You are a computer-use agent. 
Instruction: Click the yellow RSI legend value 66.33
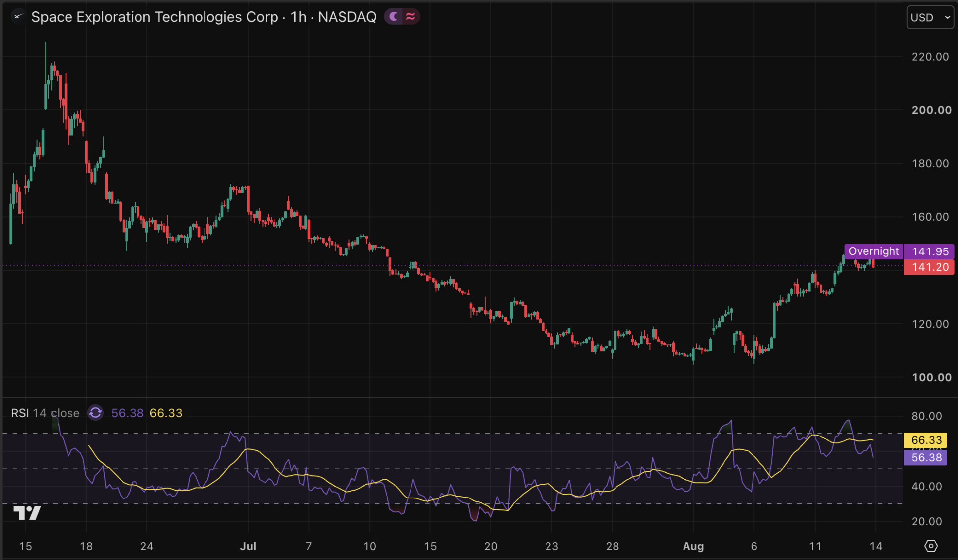(x=166, y=413)
